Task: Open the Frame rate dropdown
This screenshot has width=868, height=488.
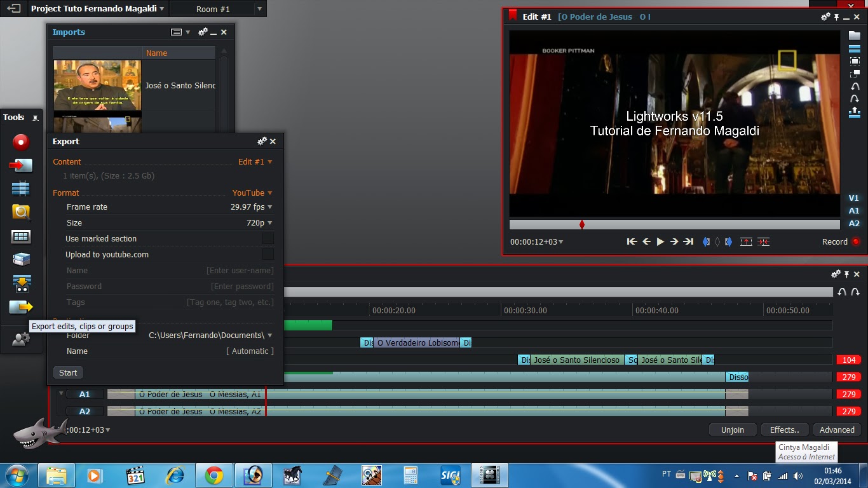Action: click(251, 207)
